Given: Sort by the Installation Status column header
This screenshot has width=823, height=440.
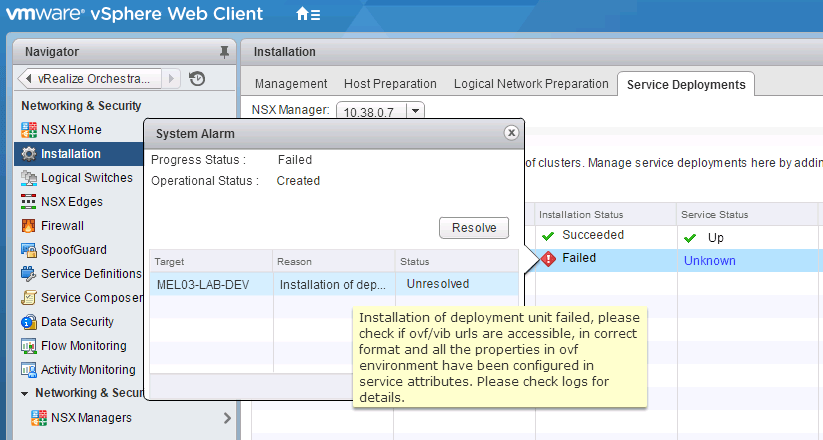Looking at the screenshot, I should click(x=606, y=214).
